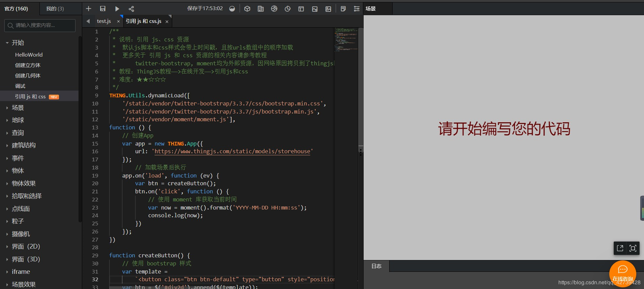Open the sliders settings icon
Image resolution: width=644 pixels, height=289 pixels.
coord(357,9)
